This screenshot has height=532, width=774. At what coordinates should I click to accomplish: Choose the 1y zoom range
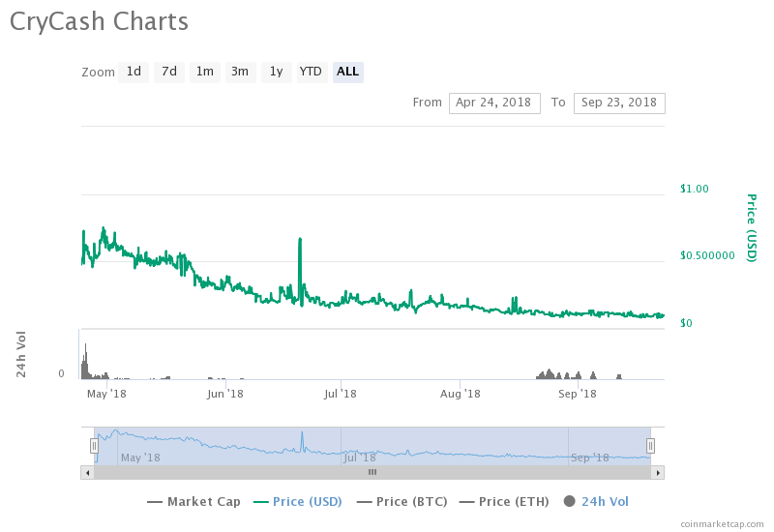[x=277, y=72]
